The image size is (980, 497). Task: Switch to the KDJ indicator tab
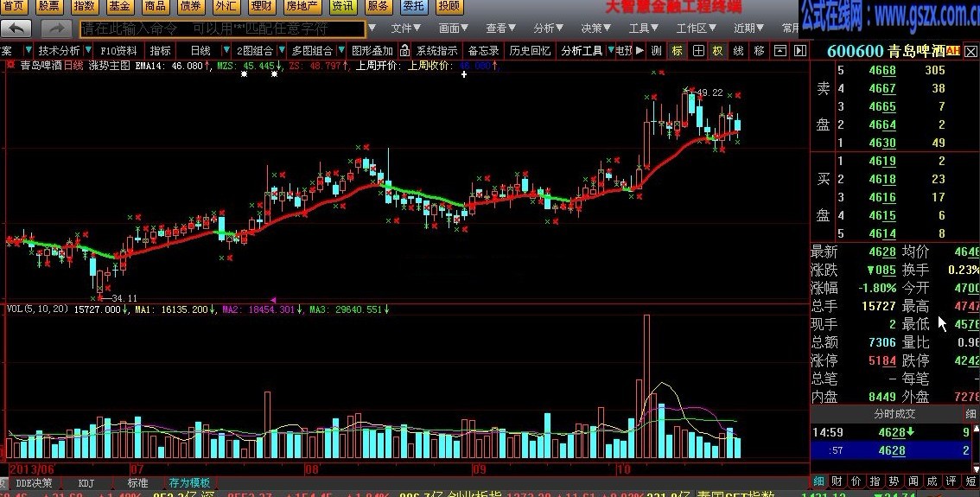(86, 483)
